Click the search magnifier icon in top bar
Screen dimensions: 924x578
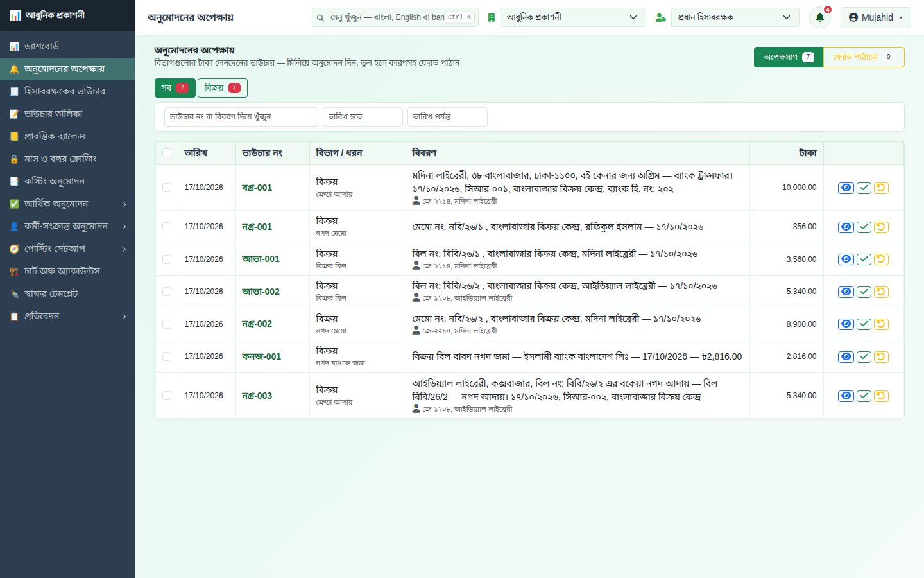point(321,17)
